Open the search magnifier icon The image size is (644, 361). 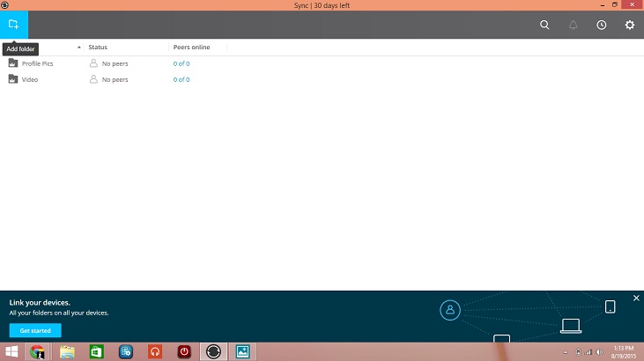[x=544, y=25]
